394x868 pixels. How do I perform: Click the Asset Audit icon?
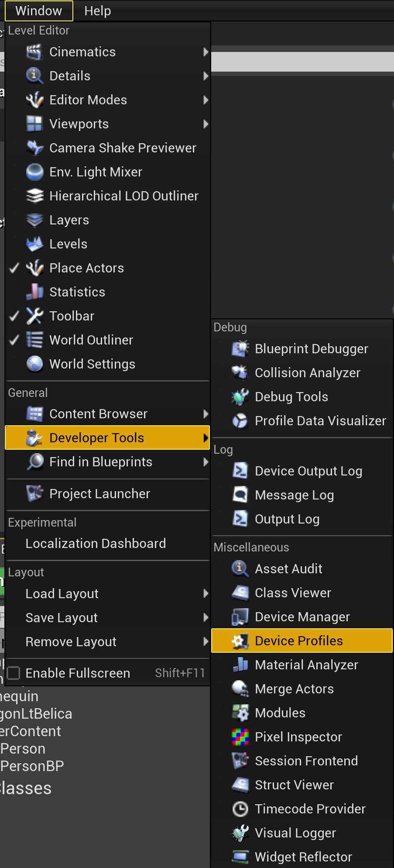click(x=240, y=569)
